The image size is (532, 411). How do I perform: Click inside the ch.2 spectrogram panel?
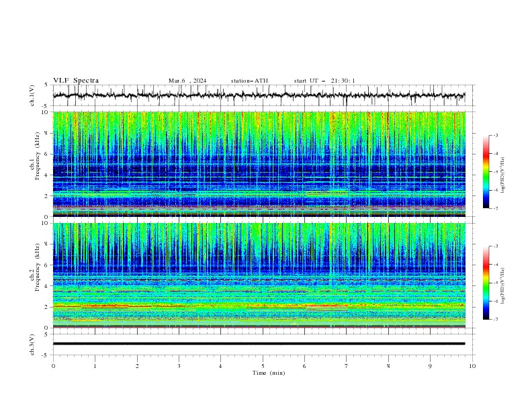pos(259,275)
